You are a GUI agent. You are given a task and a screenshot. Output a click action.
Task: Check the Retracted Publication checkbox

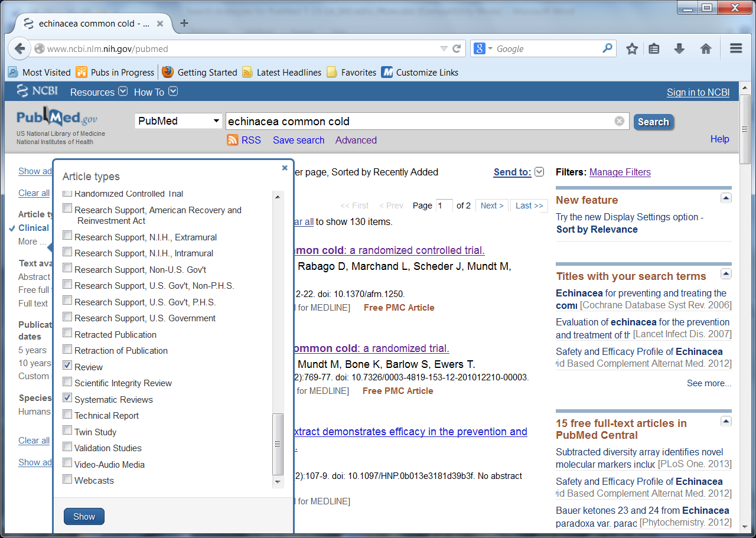68,334
